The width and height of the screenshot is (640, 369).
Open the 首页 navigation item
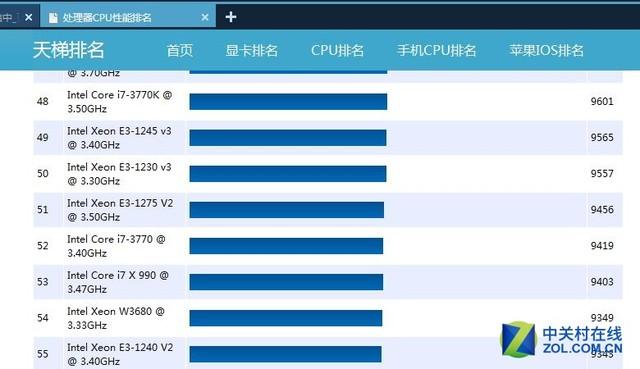pyautogui.click(x=180, y=50)
